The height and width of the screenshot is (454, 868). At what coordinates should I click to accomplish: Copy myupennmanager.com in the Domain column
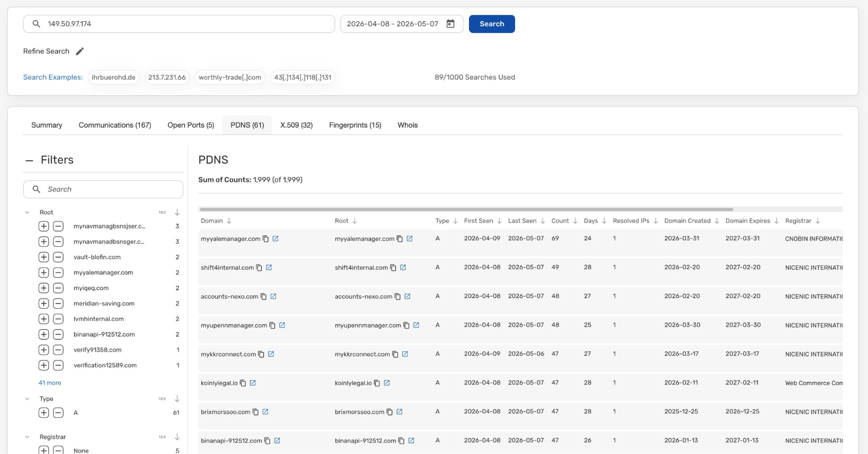click(x=273, y=325)
